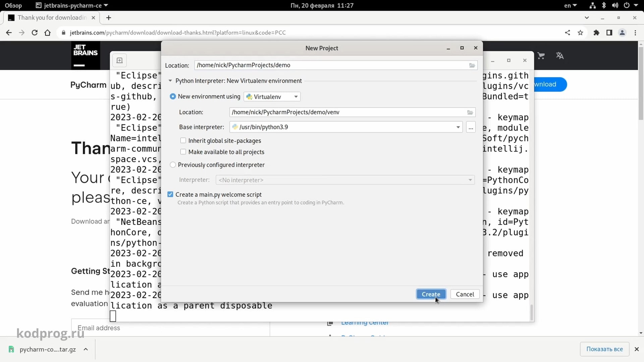The height and width of the screenshot is (362, 644).
Task: Click the JetBrains logo
Action: pyautogui.click(x=86, y=55)
